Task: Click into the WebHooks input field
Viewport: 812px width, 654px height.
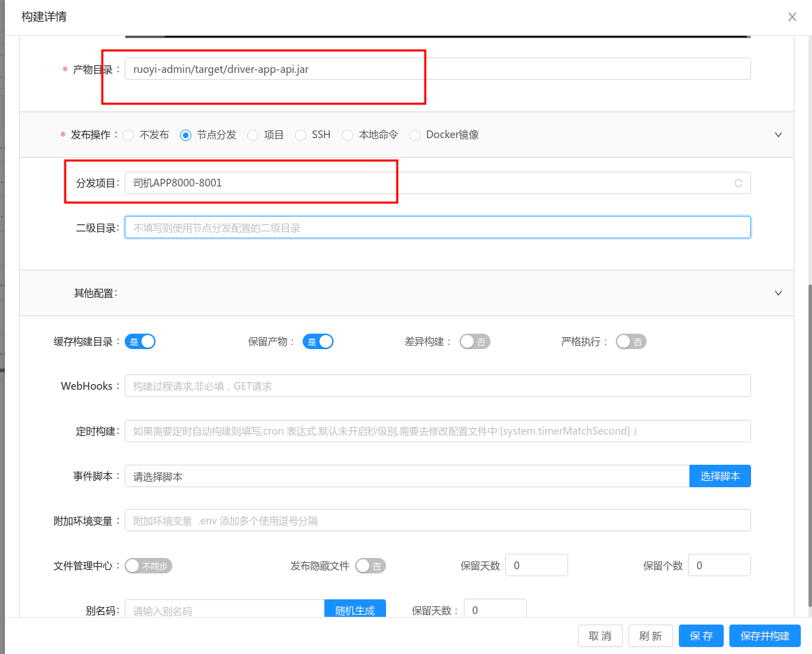Action: tap(437, 386)
